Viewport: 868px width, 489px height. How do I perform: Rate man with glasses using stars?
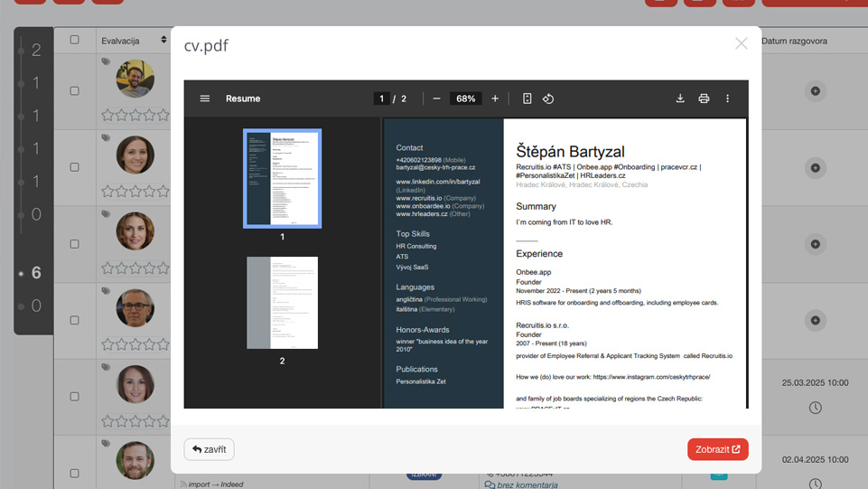[135, 344]
